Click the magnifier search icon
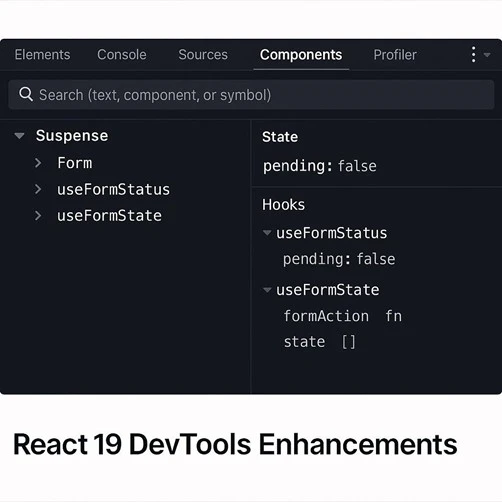This screenshot has height=502, width=502. (26, 94)
